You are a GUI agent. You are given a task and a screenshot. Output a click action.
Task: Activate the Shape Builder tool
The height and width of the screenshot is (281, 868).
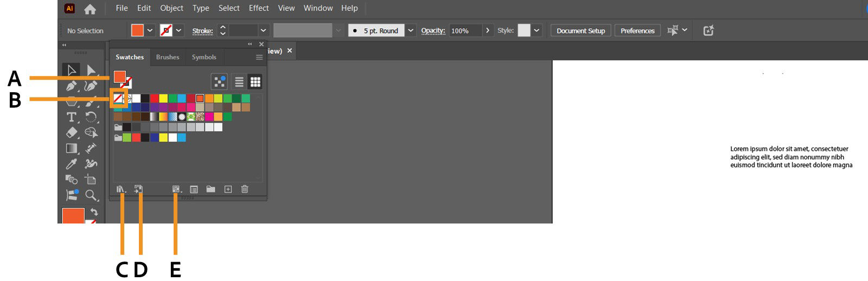coord(91,132)
